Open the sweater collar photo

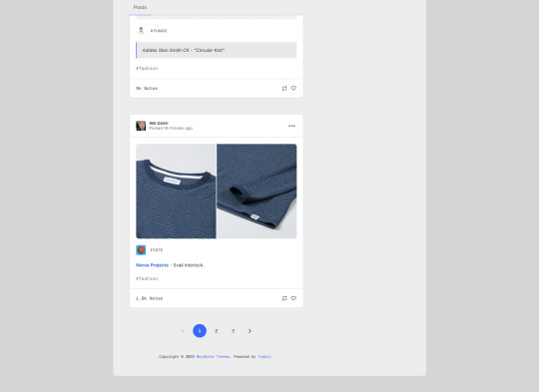point(176,192)
